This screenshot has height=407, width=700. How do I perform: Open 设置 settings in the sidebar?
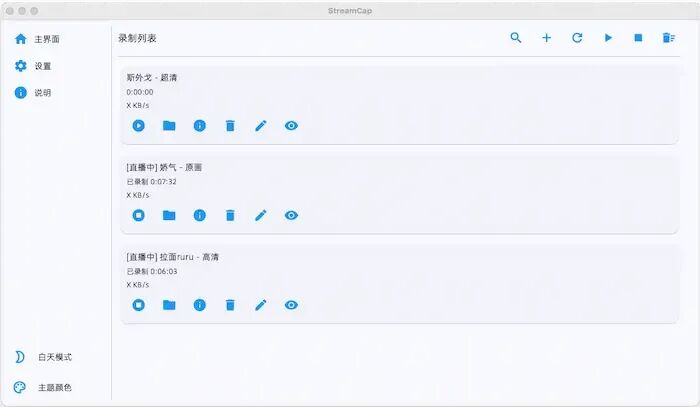tap(33, 66)
